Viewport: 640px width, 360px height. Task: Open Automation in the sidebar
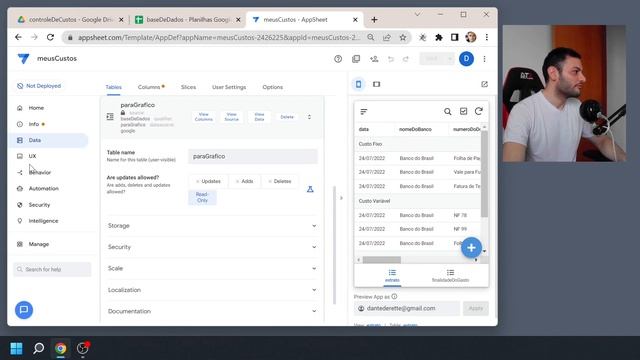pyautogui.click(x=44, y=189)
